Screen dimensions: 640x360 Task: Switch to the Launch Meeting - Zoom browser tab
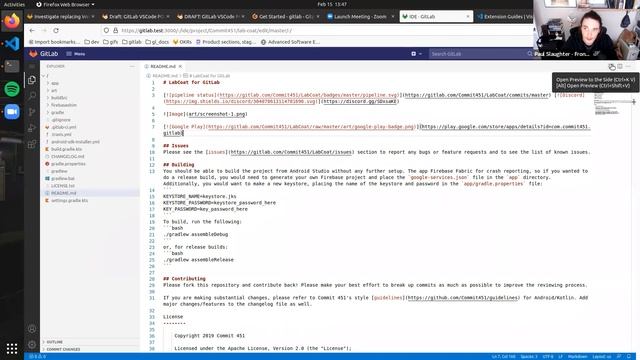(x=360, y=17)
